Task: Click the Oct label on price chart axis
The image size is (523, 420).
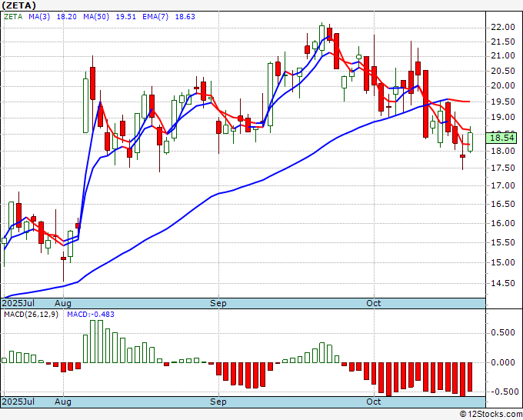Action: [x=373, y=303]
